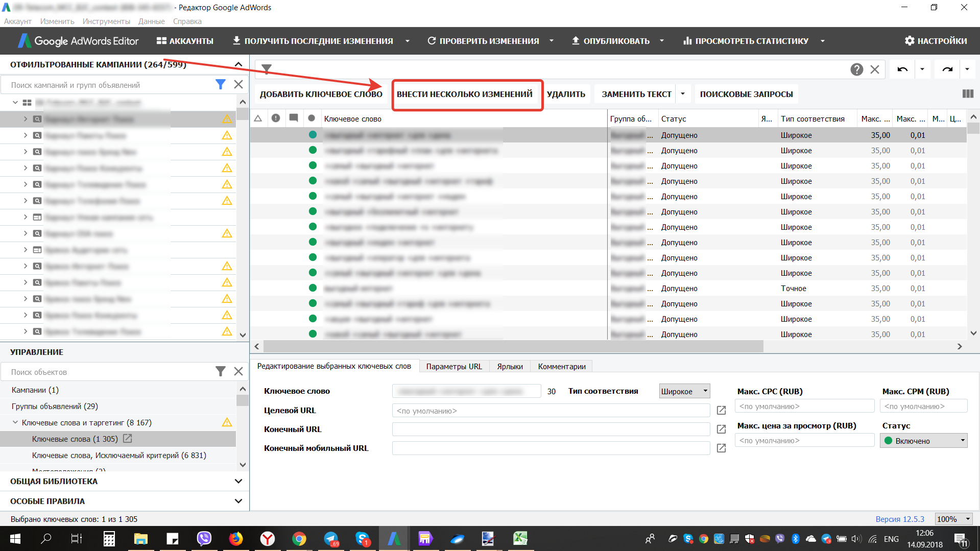Screen dimensions: 980x551
Task: Switch to Комментарии tab
Action: [x=562, y=366]
